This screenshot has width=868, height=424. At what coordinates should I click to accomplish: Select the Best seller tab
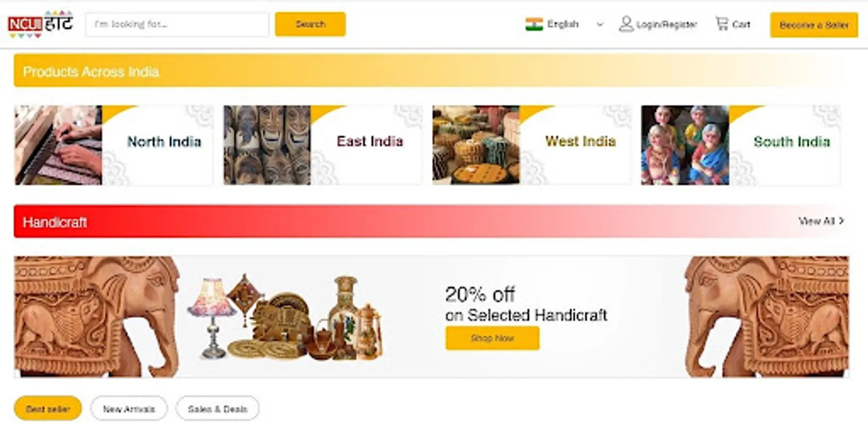[48, 408]
